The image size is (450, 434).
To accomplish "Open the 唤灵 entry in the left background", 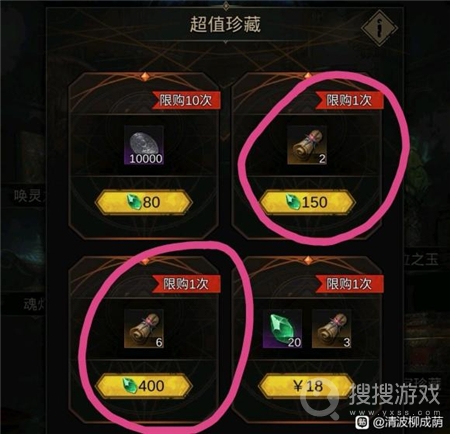I will click(28, 196).
